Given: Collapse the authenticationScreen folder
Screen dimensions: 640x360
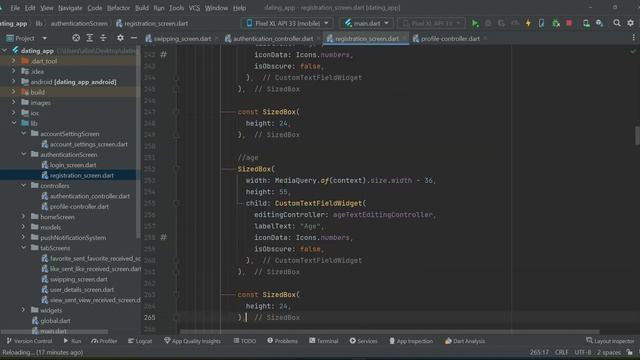Looking at the screenshot, I should [x=24, y=154].
